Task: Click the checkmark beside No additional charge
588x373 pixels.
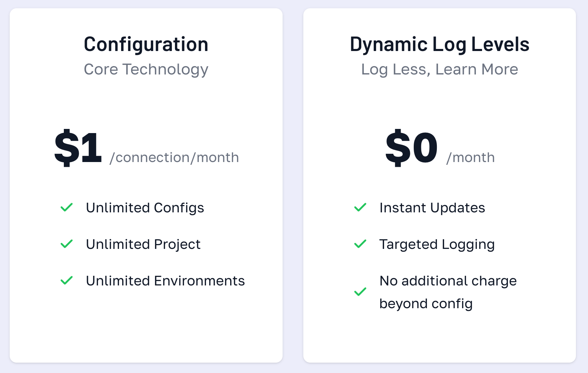Action: coord(360,292)
